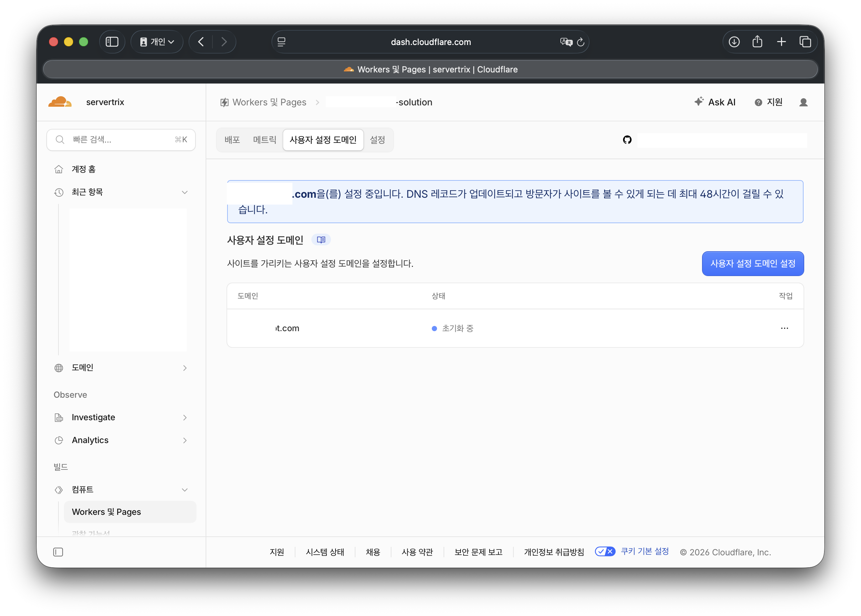Screen dimensions: 861x616
Task: Expand the Investigate menu chevron
Action: [x=185, y=418]
